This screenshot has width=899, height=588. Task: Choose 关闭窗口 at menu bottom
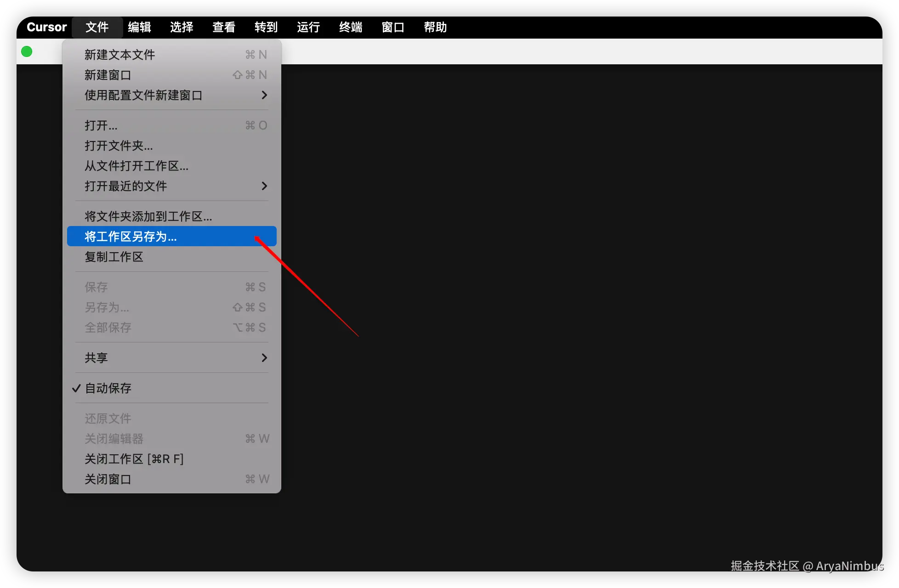coord(108,479)
